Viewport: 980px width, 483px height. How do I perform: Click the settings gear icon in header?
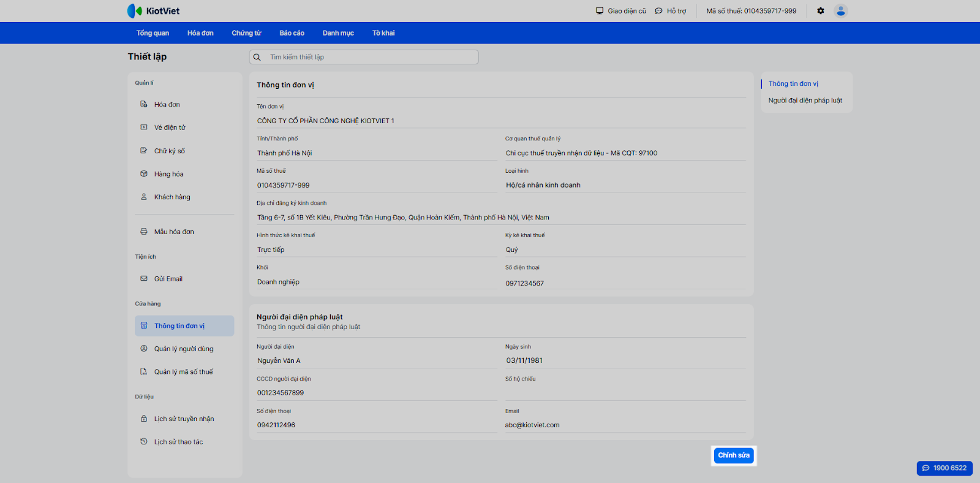[821, 11]
